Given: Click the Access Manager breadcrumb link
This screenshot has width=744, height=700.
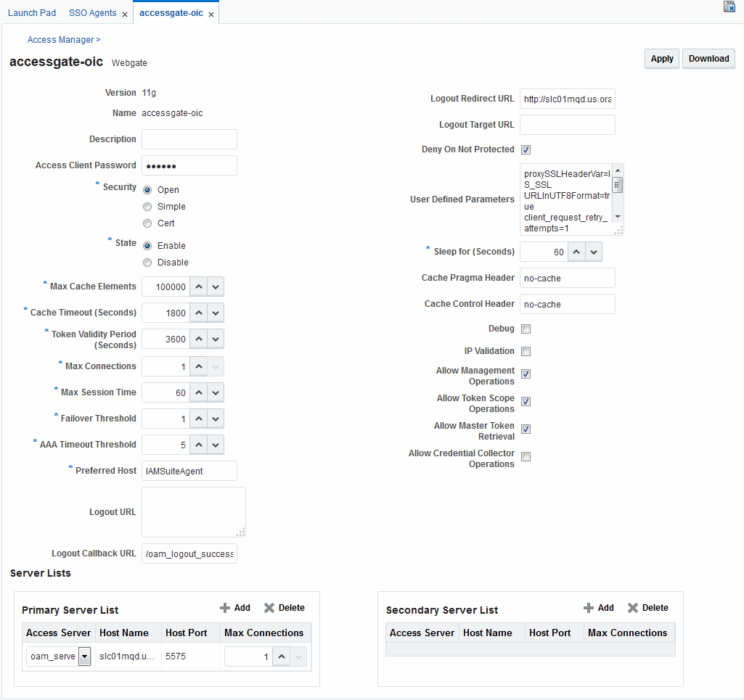Looking at the screenshot, I should pyautogui.click(x=61, y=40).
